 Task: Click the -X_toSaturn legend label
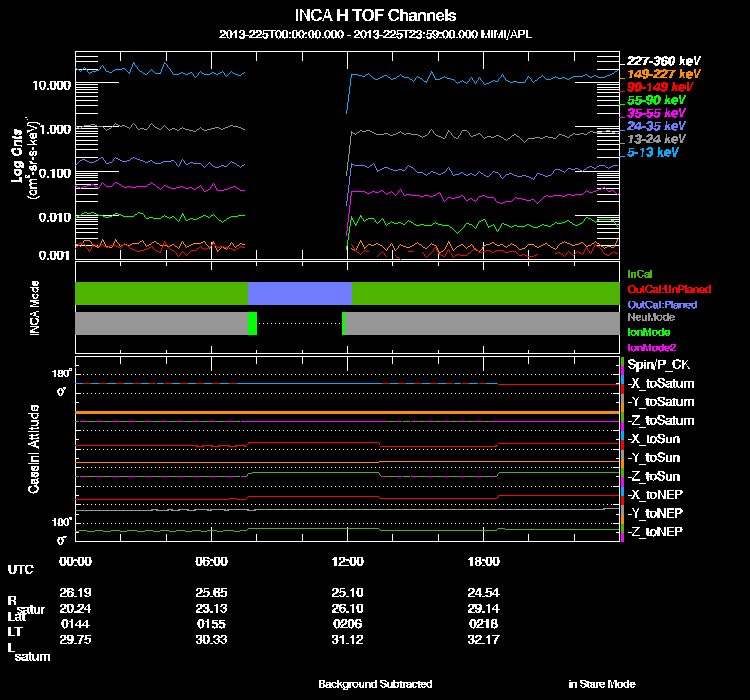(x=661, y=384)
